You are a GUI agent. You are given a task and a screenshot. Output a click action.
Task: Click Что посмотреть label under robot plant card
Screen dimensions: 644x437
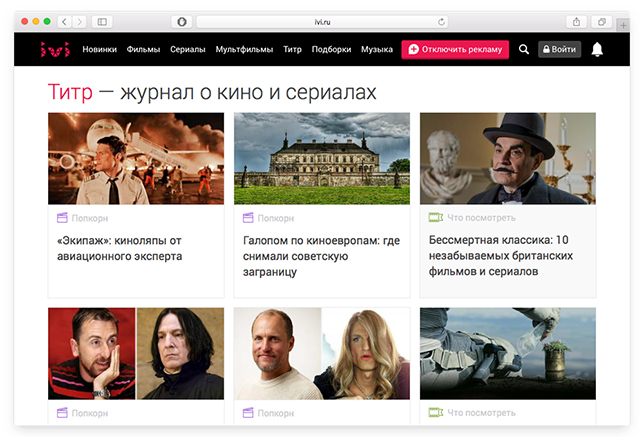pyautogui.click(x=481, y=413)
